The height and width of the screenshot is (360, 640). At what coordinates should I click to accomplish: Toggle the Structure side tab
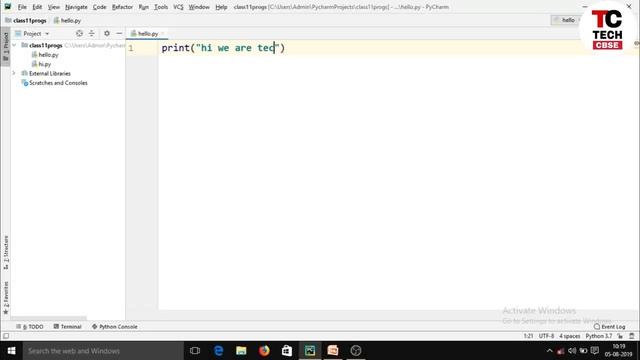[x=5, y=252]
